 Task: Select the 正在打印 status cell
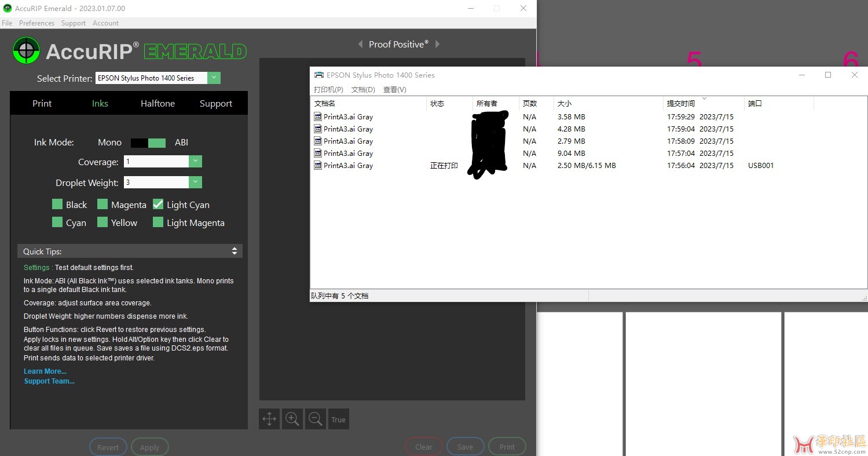click(444, 165)
